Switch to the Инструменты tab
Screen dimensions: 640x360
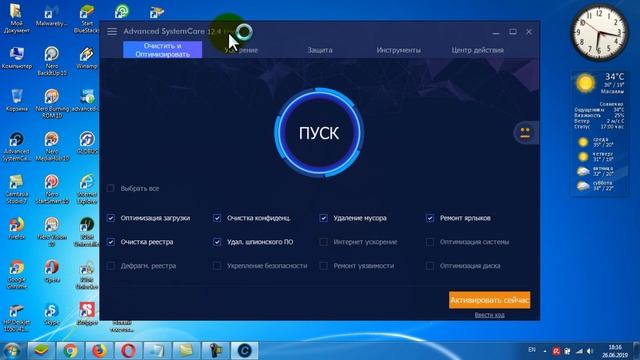tap(399, 50)
